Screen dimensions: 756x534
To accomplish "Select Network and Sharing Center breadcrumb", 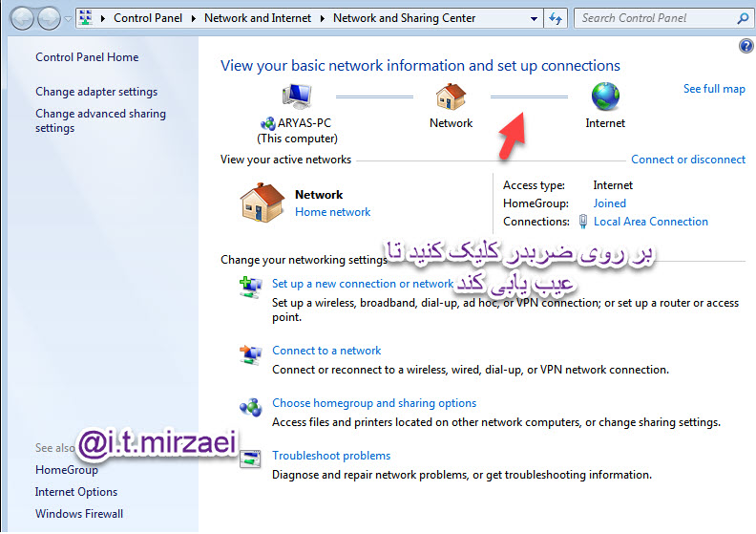I will coord(404,18).
